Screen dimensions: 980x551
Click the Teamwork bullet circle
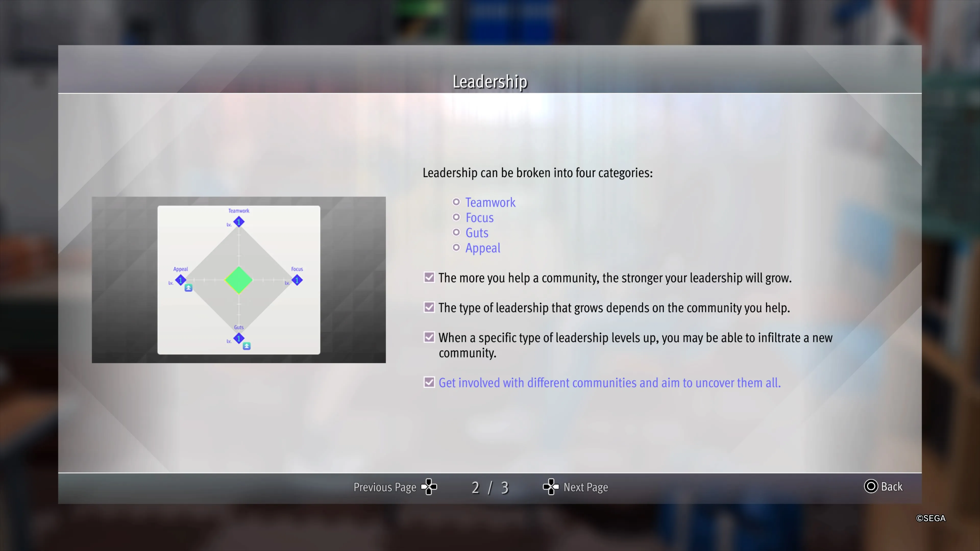pyautogui.click(x=456, y=202)
